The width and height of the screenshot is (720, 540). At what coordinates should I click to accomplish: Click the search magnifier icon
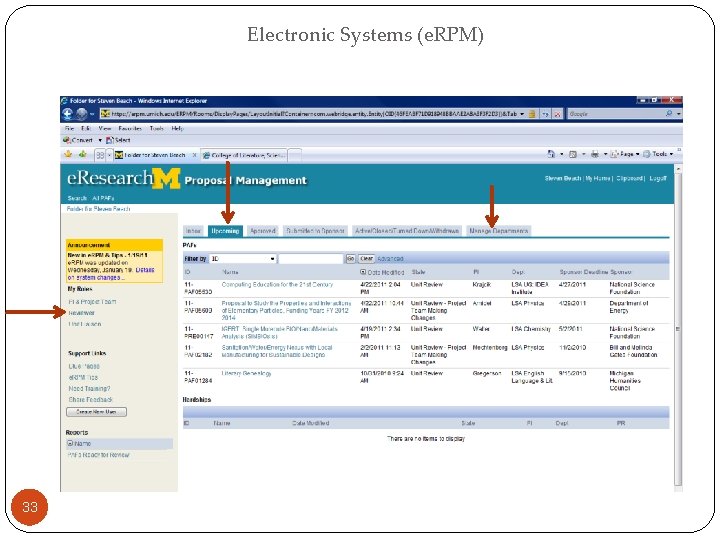point(669,113)
